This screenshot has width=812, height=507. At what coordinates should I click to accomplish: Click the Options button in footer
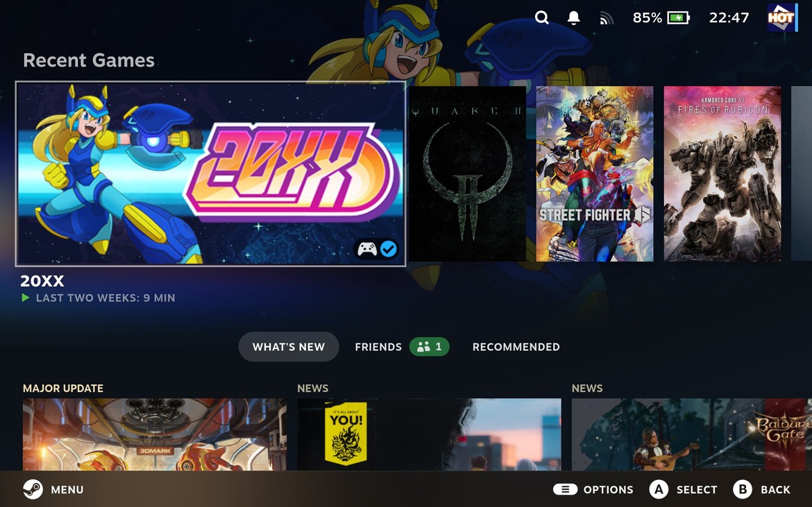tap(593, 490)
